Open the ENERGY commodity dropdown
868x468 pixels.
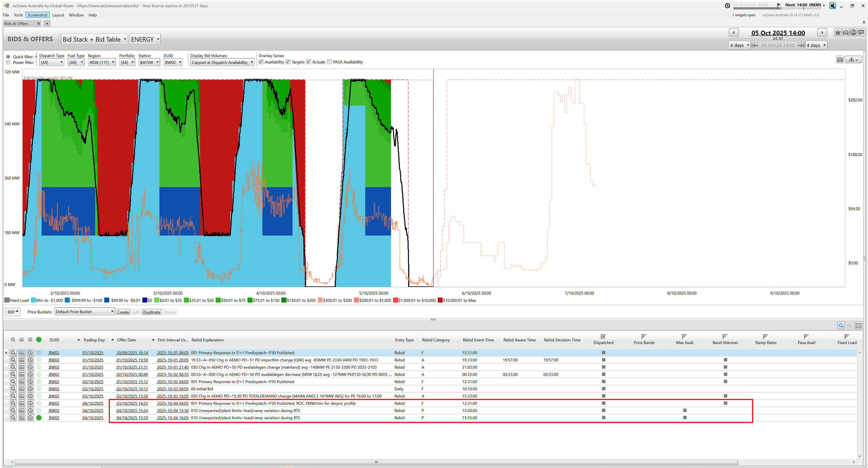(x=145, y=39)
